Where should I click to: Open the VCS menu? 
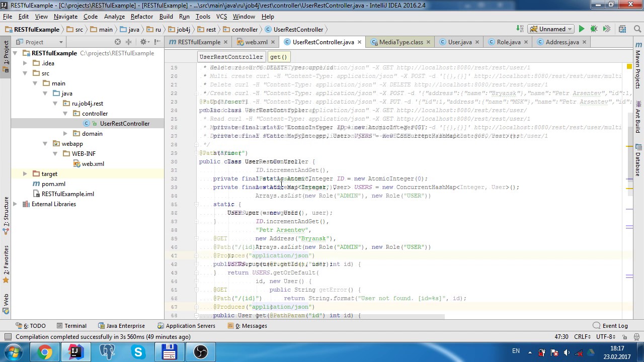click(221, 17)
